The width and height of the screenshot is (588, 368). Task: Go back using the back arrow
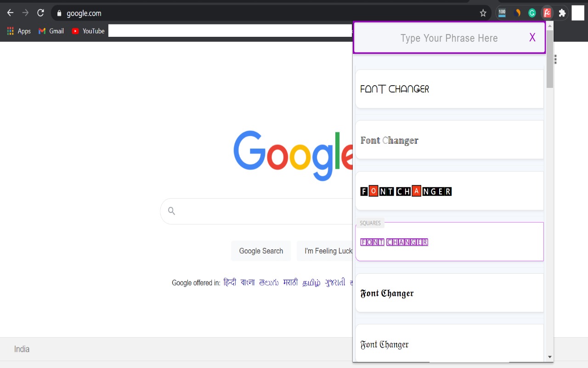9,12
